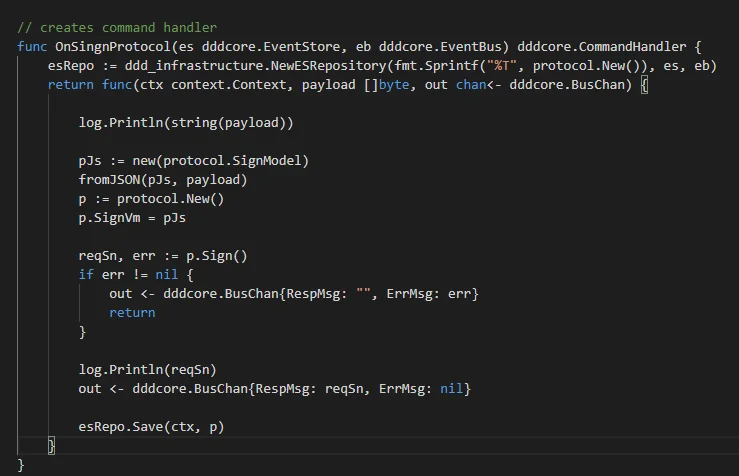
Task: Click fromJSON(pJs, payload) line
Action: pyautogui.click(x=163, y=180)
